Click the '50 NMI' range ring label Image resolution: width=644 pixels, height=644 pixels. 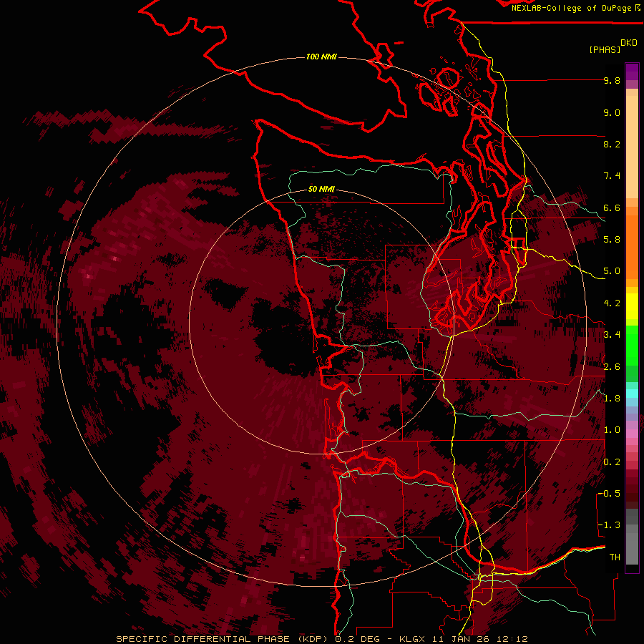tap(321, 190)
